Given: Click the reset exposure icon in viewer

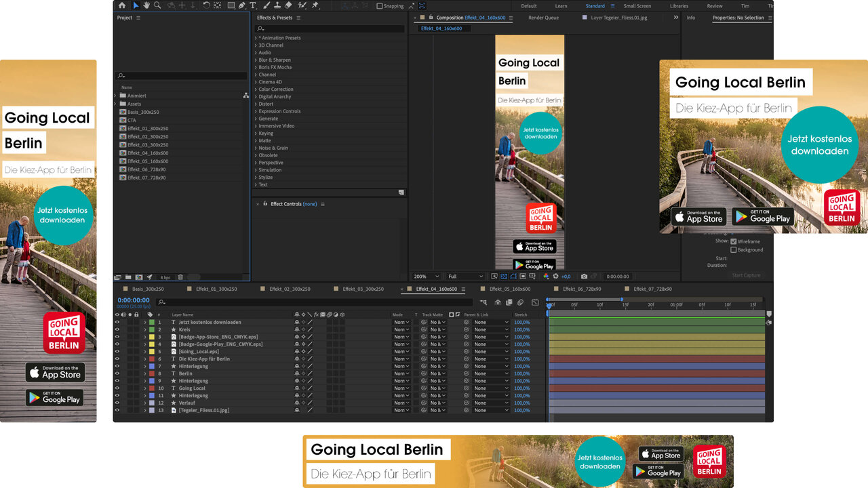Looking at the screenshot, I should pyautogui.click(x=555, y=277).
